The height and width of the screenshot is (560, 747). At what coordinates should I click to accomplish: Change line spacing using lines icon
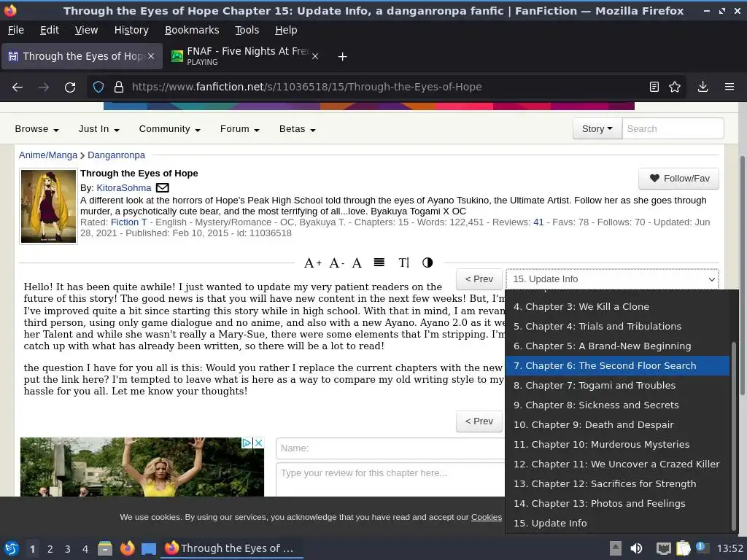click(379, 262)
